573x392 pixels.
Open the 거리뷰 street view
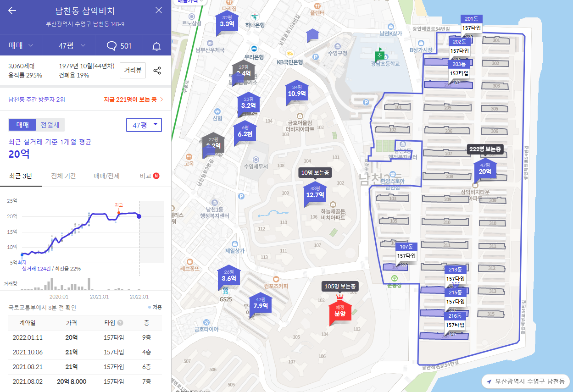[x=133, y=71]
